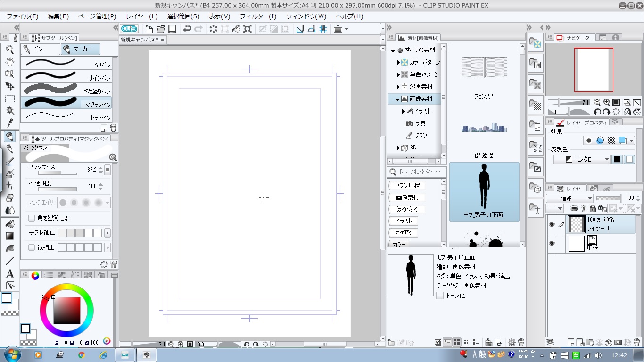Image resolution: width=644 pixels, height=362 pixels.
Task: Tick the トーン化 checkbox
Action: click(x=440, y=296)
